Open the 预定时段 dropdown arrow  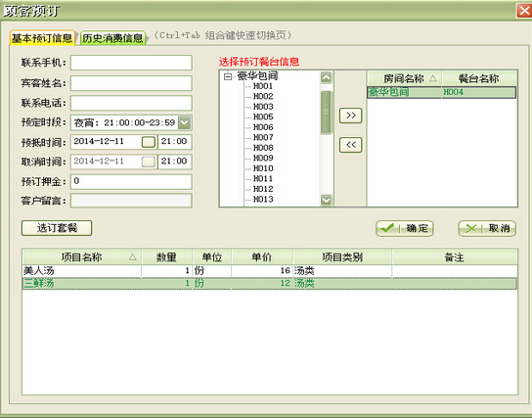click(185, 122)
